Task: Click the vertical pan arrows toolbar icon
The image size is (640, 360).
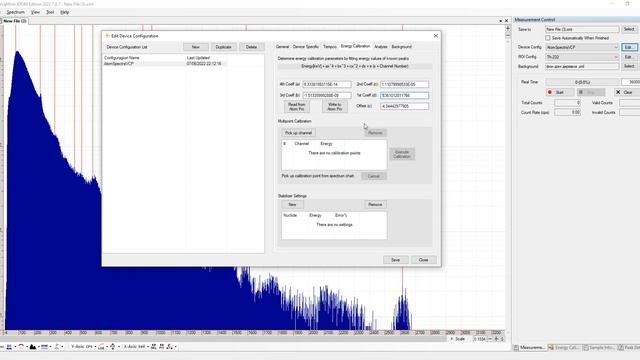Action: 112,347
